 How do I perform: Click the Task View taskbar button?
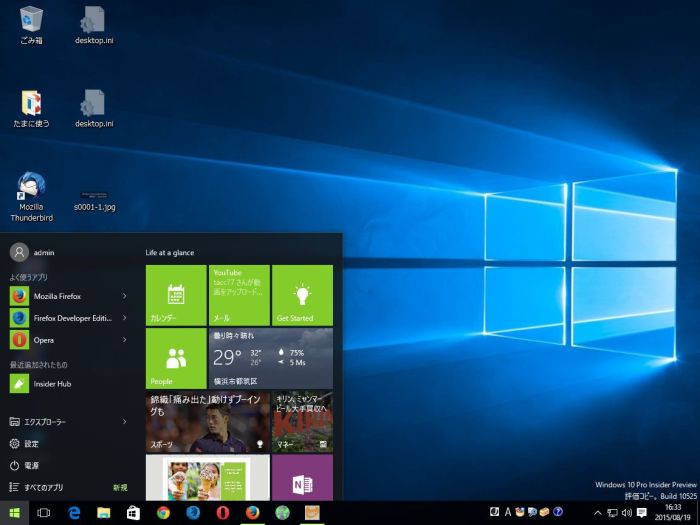click(44, 513)
